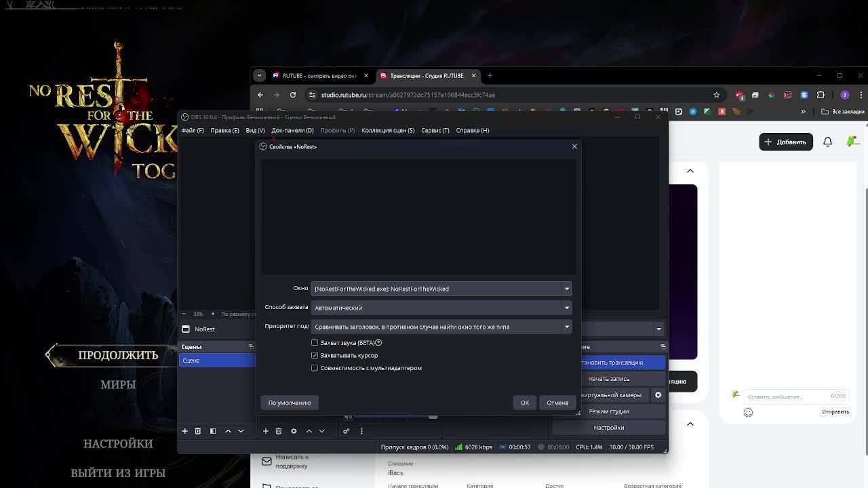Remove the selected source with the trash icon
The image size is (868, 488).
click(x=279, y=431)
